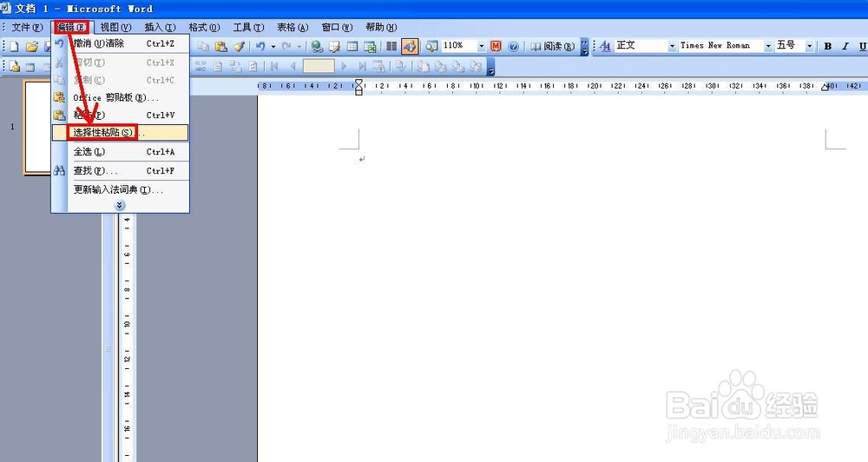Click the Redo toolbar icon
This screenshot has width=868, height=462.
tap(286, 47)
